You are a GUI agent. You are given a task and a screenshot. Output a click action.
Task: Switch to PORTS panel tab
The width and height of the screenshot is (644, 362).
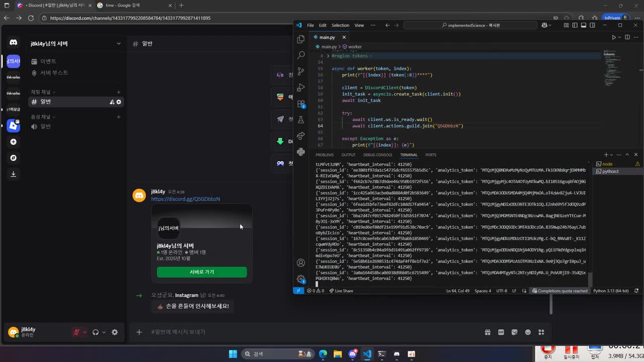tap(431, 155)
